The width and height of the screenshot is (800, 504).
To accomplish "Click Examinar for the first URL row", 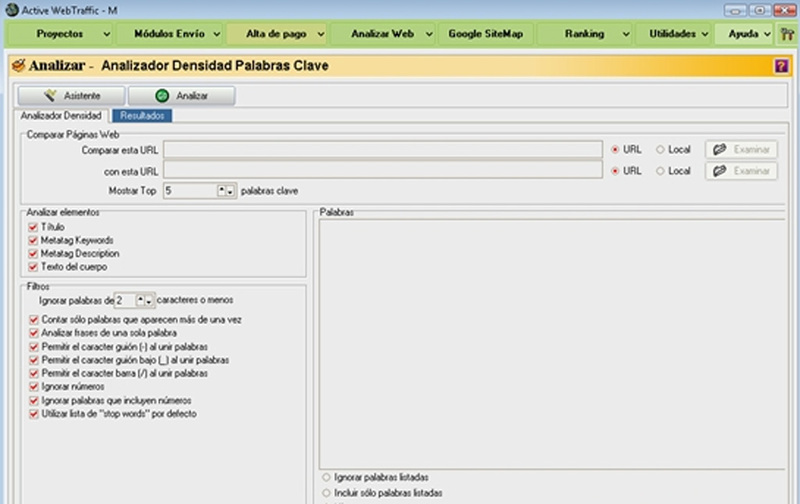I will tap(741, 149).
